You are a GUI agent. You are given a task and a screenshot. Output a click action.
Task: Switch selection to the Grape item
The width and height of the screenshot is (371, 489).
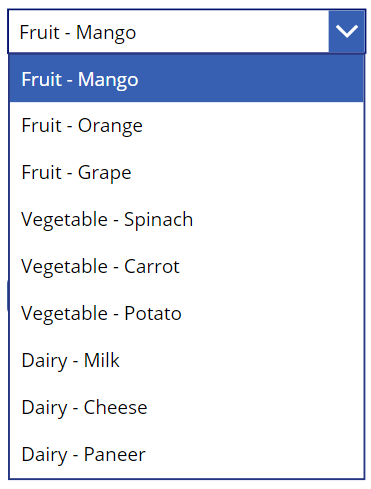tap(186, 173)
